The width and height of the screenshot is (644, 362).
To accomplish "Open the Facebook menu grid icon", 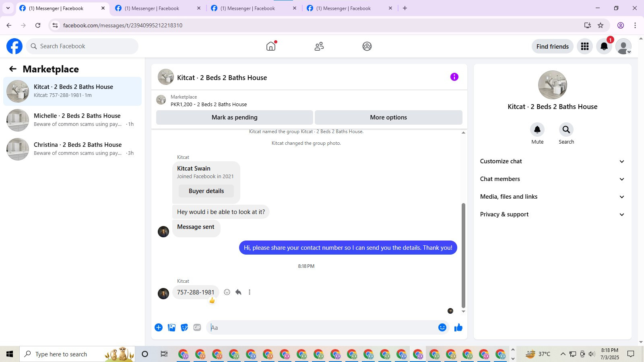I will 585,46.
